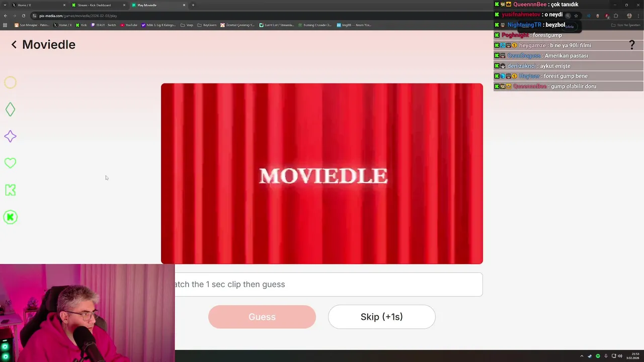Expand the KeyGivers bookmark folder

coord(207,25)
